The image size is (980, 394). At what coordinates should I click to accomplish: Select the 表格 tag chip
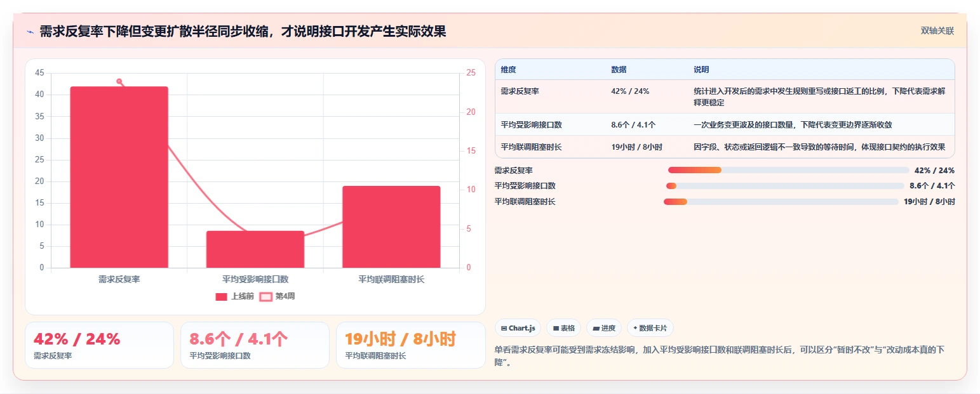(563, 328)
